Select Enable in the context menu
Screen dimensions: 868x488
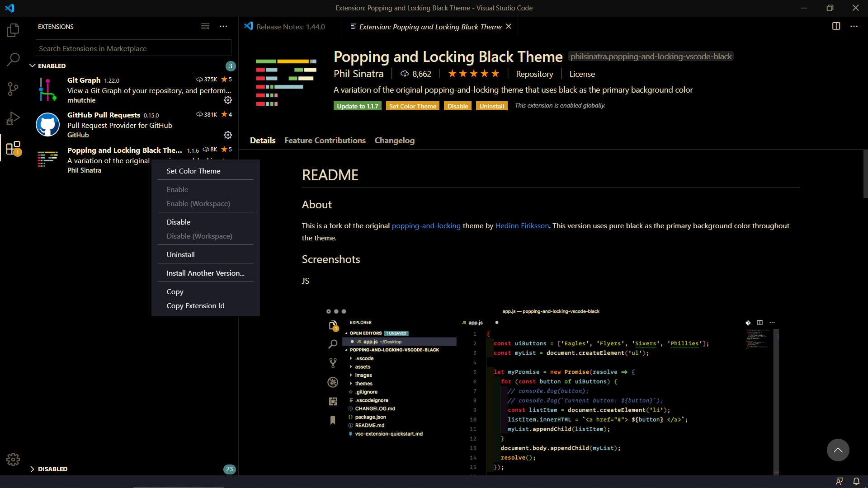click(206, 189)
